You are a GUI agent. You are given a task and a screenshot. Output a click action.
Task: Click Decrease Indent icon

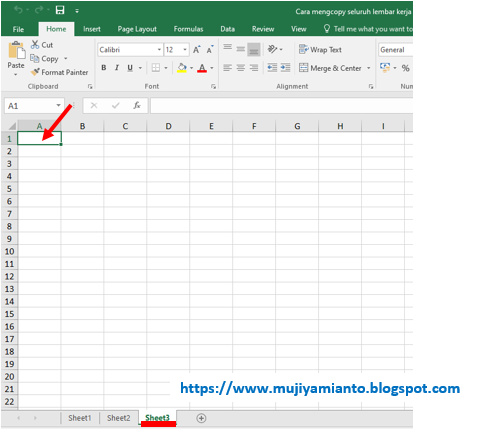[x=272, y=68]
